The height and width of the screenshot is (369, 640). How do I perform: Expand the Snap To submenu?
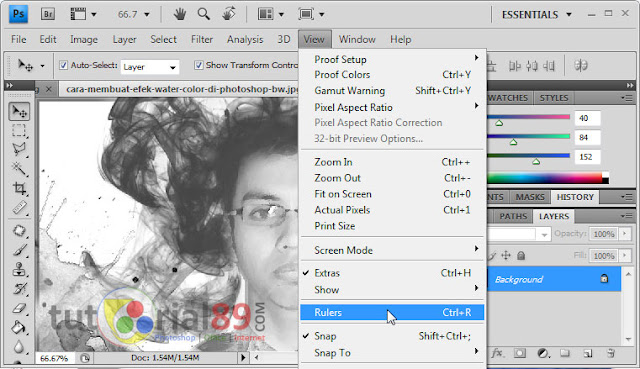[x=392, y=353]
